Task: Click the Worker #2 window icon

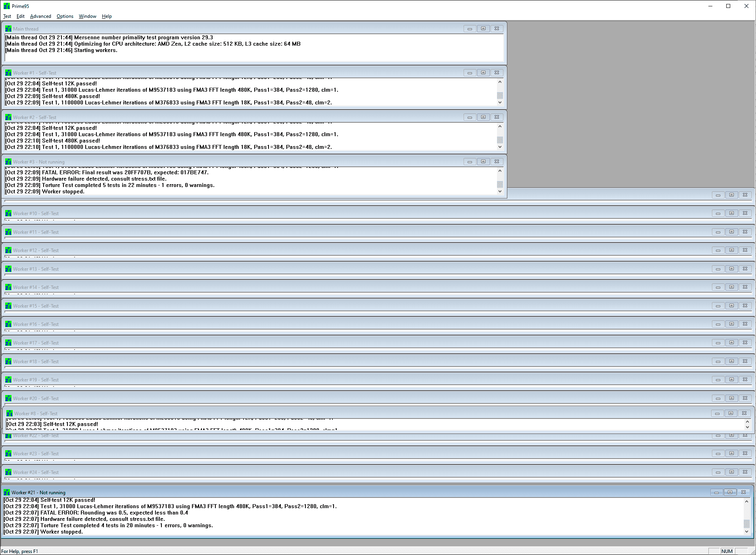Action: pyautogui.click(x=8, y=117)
